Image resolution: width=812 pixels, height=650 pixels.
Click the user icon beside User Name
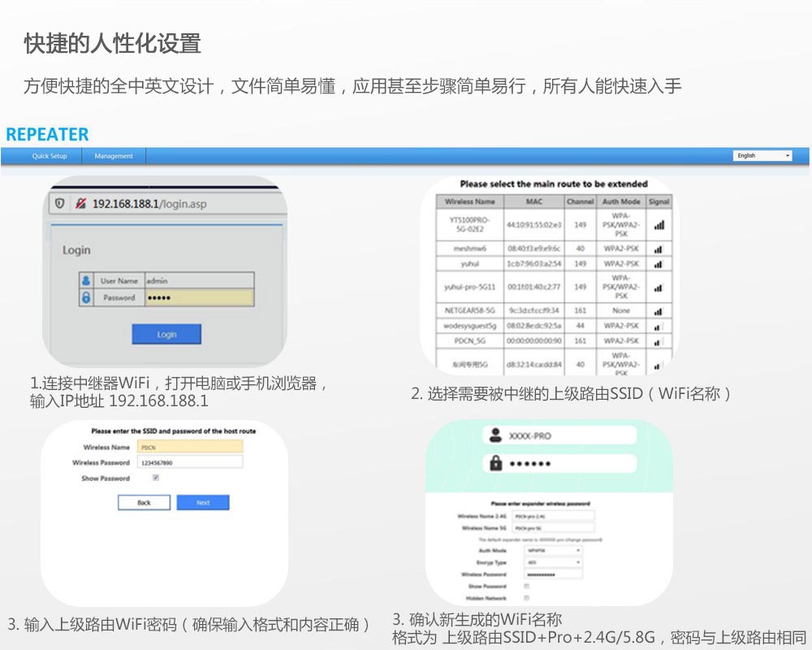86,280
